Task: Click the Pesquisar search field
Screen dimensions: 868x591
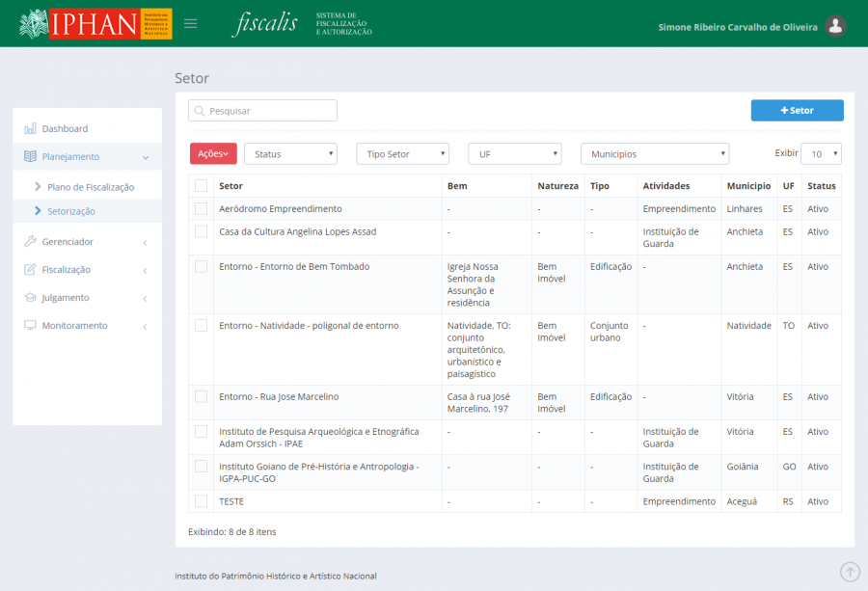Action: pyautogui.click(x=262, y=111)
